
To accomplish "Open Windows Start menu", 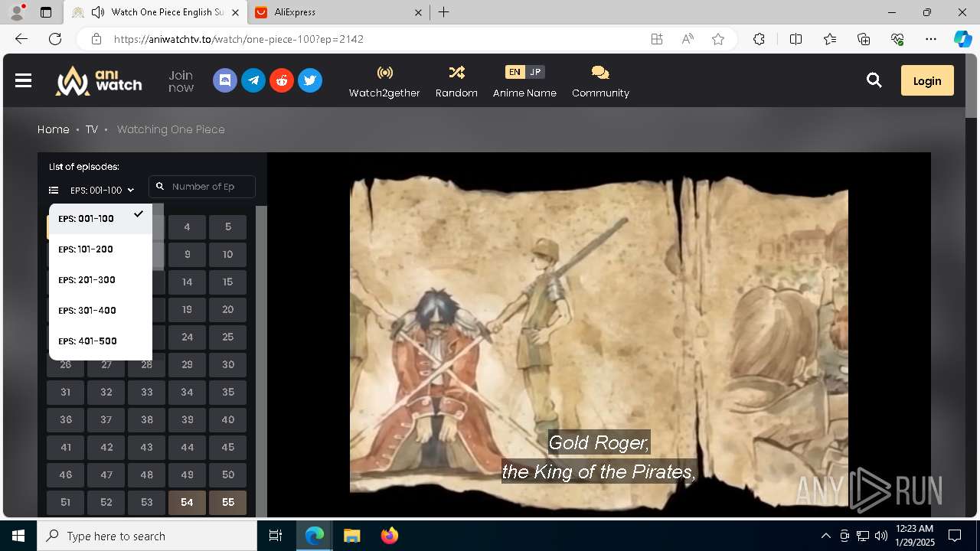I will coord(18,536).
